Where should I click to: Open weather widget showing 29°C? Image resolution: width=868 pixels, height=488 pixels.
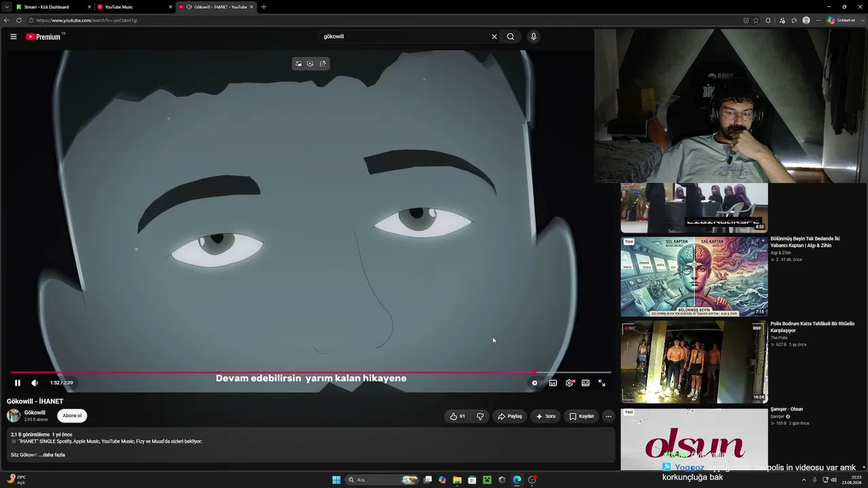16,480
